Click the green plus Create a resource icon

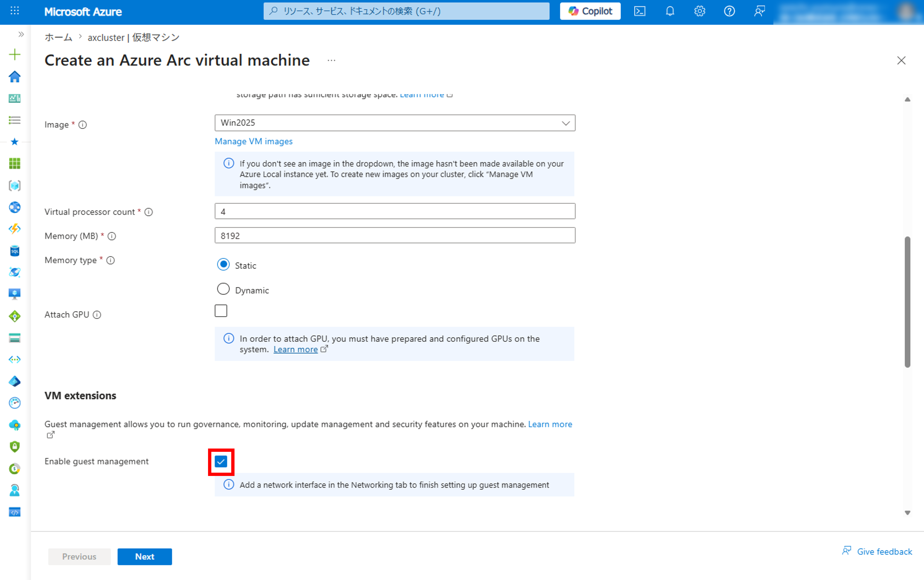(15, 54)
